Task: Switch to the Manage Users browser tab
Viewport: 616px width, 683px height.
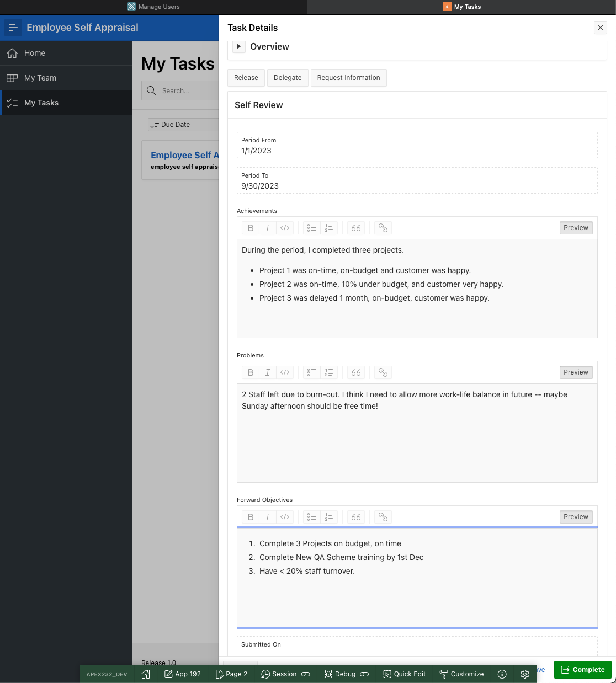Action: (x=153, y=7)
